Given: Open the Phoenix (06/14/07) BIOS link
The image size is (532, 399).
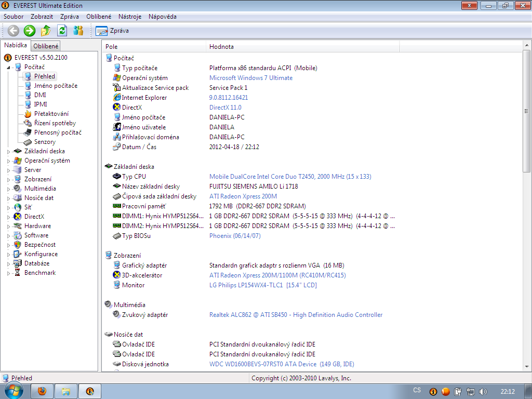Looking at the screenshot, I should pyautogui.click(x=235, y=235).
